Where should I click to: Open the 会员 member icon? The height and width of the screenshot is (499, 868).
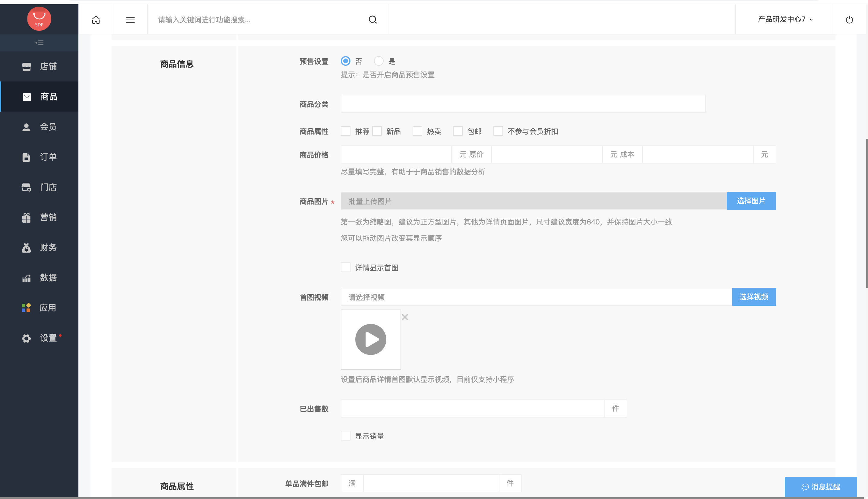[26, 127]
